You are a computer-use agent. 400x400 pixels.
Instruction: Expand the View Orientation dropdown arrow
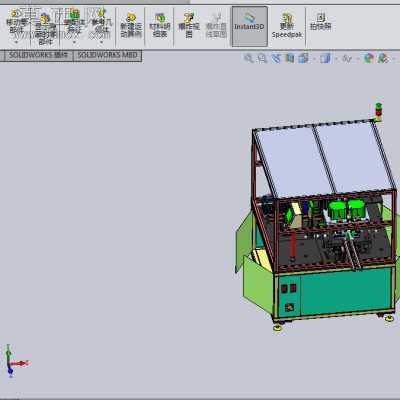pos(314,59)
